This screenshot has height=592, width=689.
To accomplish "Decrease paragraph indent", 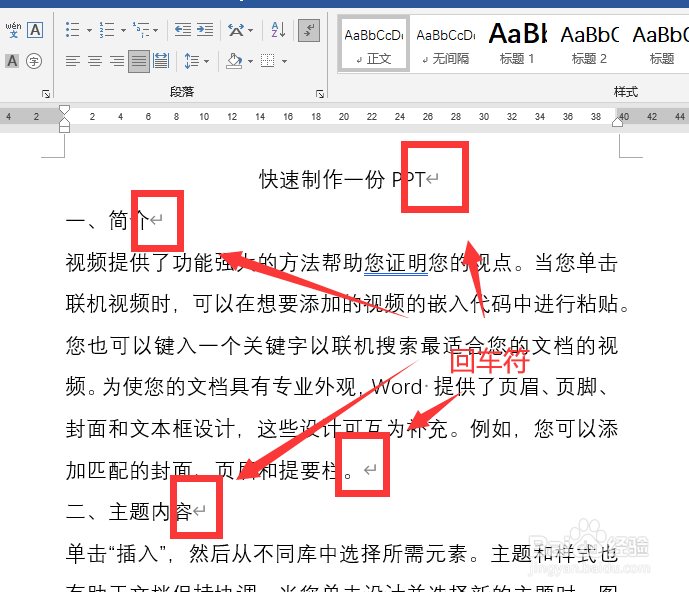I will click(x=183, y=30).
